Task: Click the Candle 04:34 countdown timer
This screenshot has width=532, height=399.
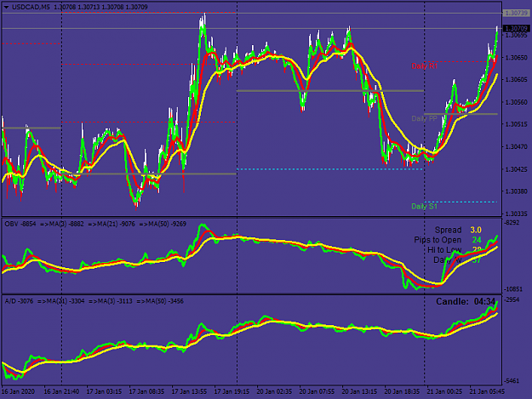Action: coord(466,301)
